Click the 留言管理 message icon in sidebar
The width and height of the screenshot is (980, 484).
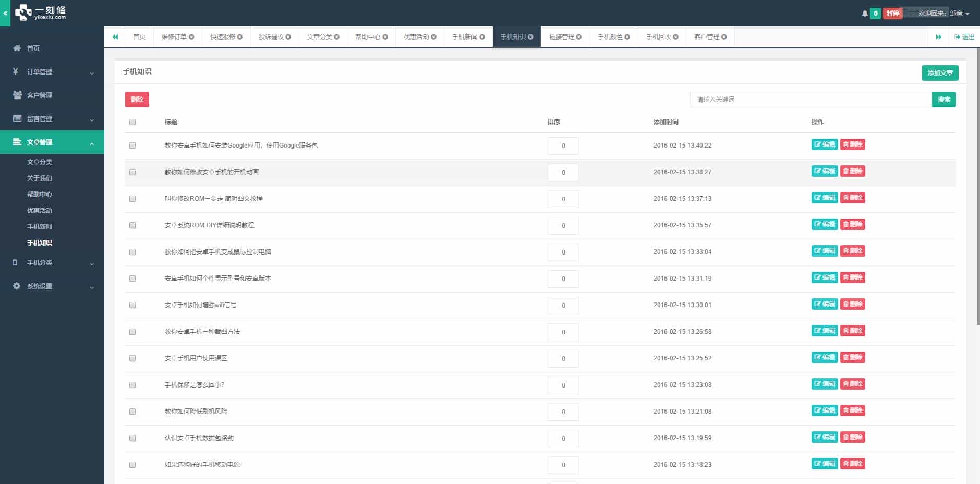click(x=16, y=119)
